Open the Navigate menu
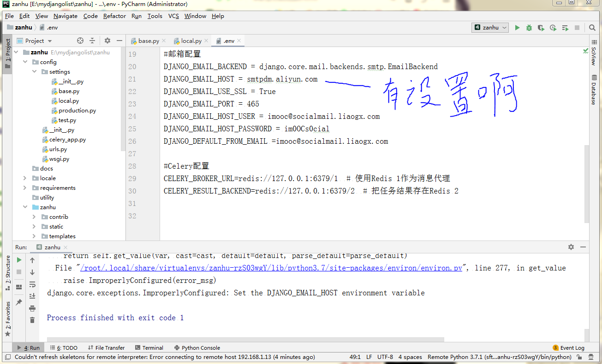The image size is (602, 364). point(66,16)
